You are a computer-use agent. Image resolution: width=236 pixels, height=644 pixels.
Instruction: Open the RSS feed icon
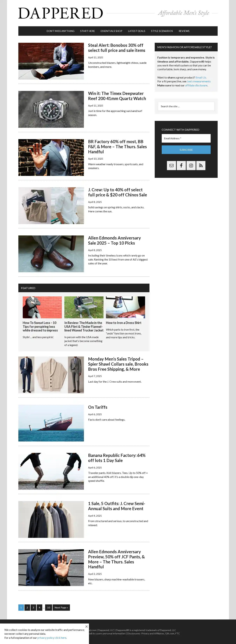coord(201,166)
